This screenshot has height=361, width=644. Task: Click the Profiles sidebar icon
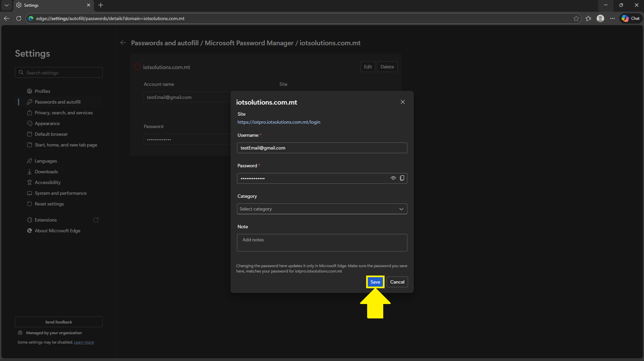click(30, 91)
